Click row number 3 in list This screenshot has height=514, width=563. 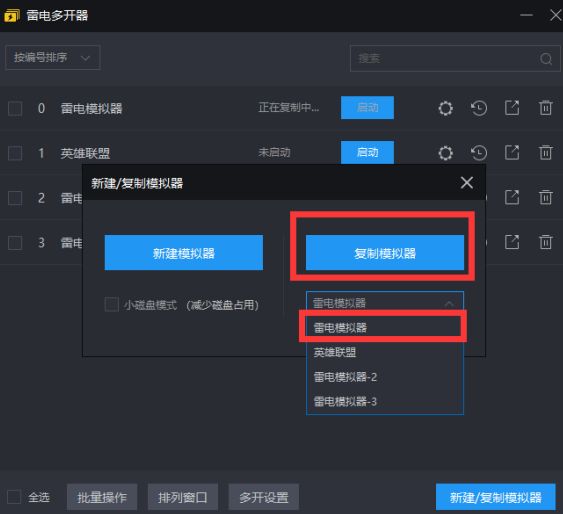[x=42, y=243]
